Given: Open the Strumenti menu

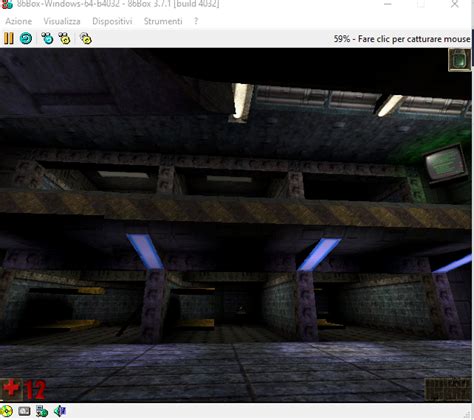Looking at the screenshot, I should tap(163, 21).
